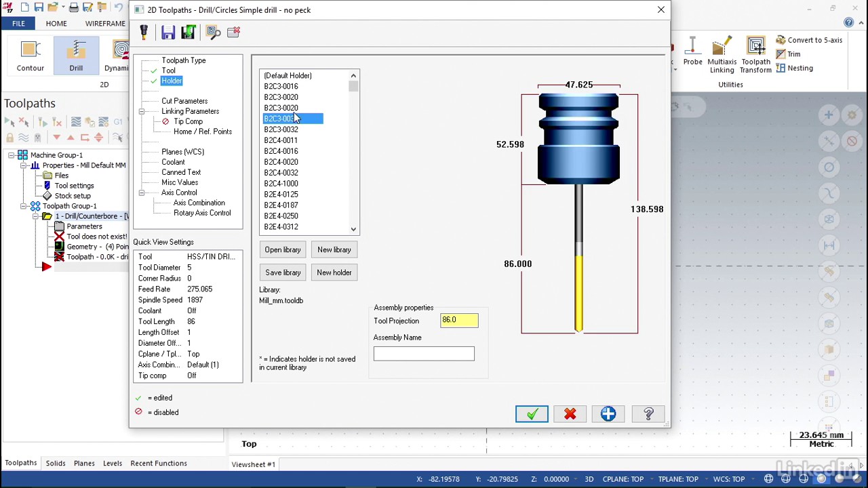Open the Nesting utility
Viewport: 868px width, 488px height.
coord(794,68)
